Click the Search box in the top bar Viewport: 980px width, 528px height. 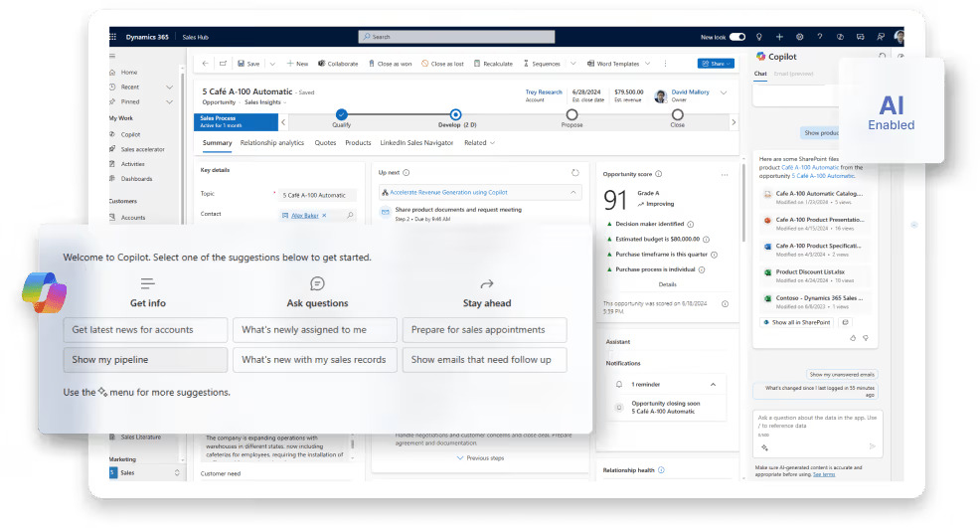pyautogui.click(x=456, y=37)
